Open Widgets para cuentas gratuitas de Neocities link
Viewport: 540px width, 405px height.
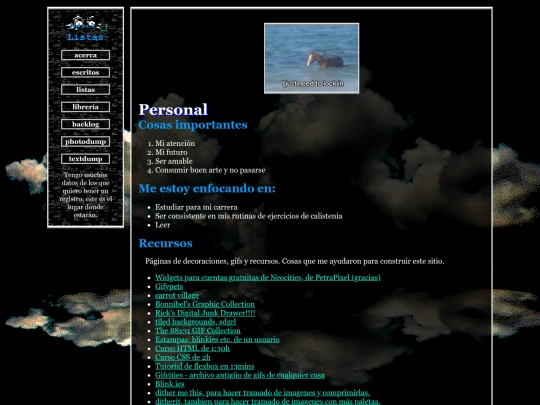(268, 278)
